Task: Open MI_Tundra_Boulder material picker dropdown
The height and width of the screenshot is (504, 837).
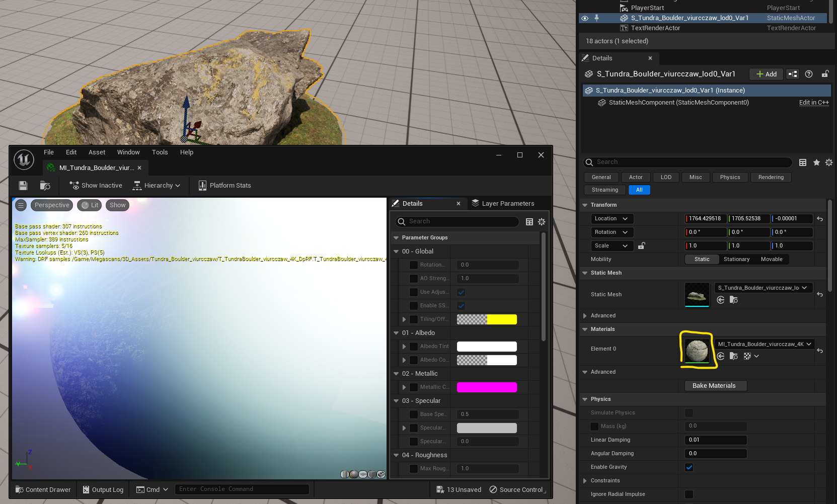Action: tap(765, 345)
